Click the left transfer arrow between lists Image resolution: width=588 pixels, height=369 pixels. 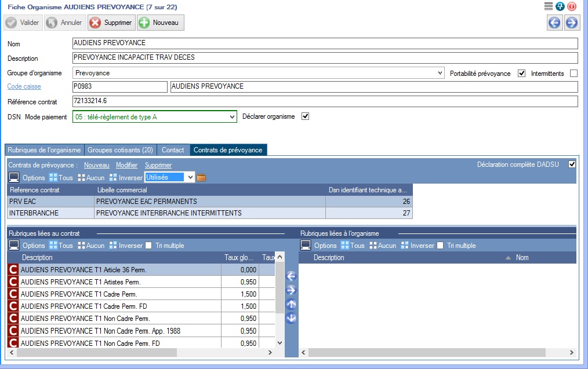(x=291, y=276)
